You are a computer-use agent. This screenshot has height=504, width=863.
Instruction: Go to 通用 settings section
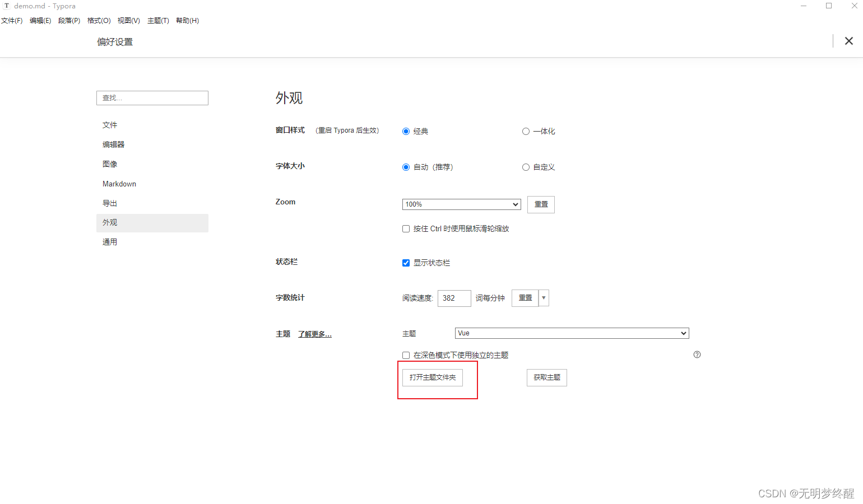[152, 242]
